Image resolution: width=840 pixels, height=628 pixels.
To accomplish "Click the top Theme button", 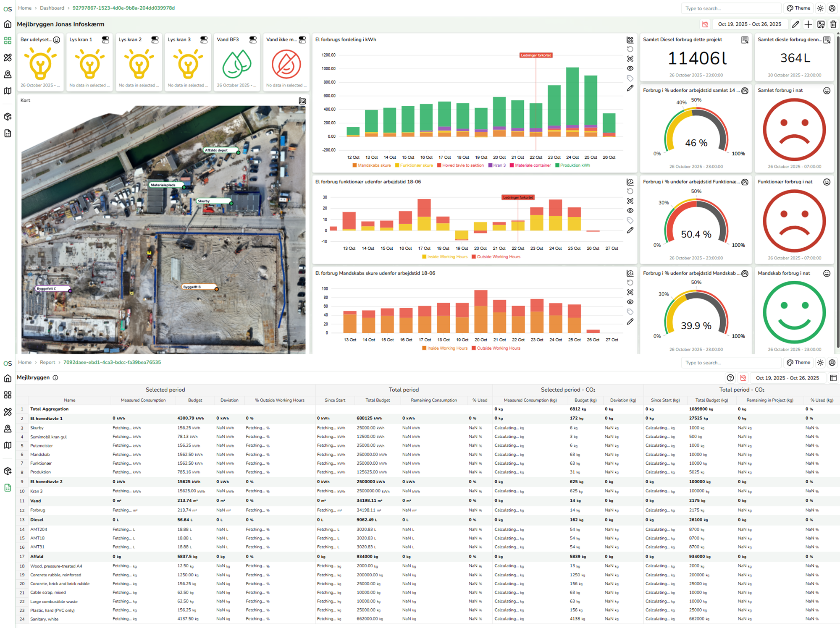I will point(798,8).
